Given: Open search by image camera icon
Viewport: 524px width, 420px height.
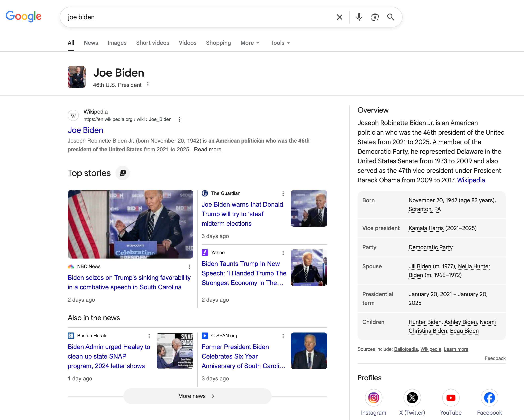Looking at the screenshot, I should (375, 17).
